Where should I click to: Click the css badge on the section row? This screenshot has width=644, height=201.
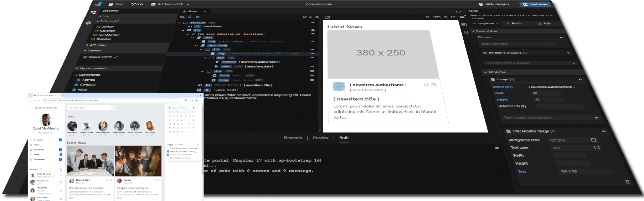(212, 23)
